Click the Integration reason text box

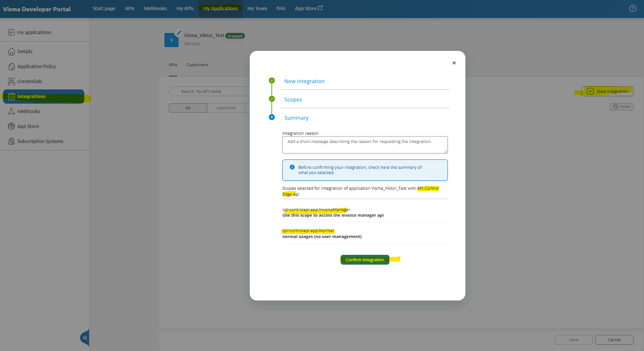(365, 145)
